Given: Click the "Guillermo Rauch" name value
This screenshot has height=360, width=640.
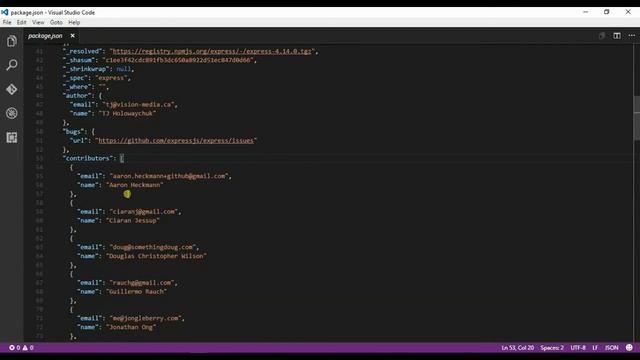Looking at the screenshot, I should click(x=136, y=291).
